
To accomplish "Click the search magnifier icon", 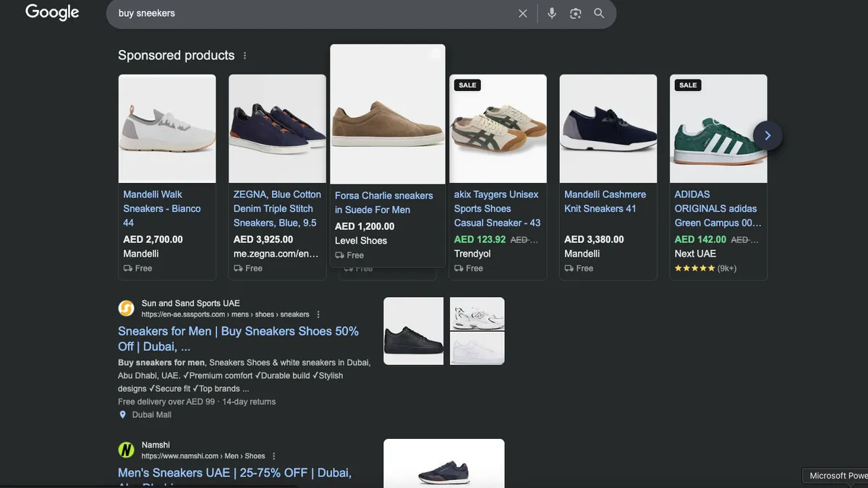I will (598, 13).
